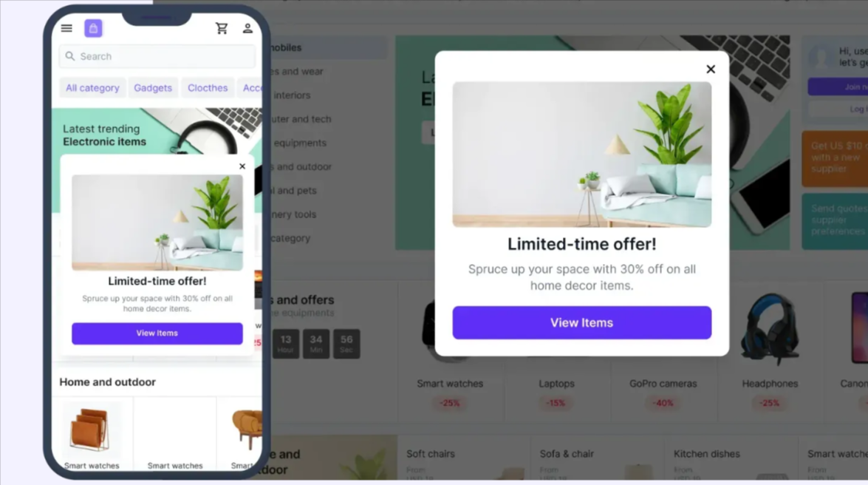Open the GoPro cameras deal

pyautogui.click(x=663, y=383)
